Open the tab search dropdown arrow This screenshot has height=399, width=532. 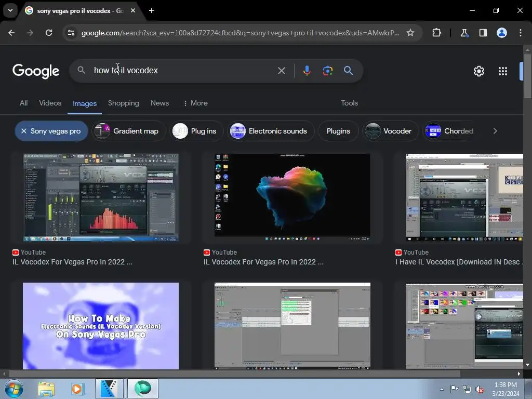coord(10,10)
